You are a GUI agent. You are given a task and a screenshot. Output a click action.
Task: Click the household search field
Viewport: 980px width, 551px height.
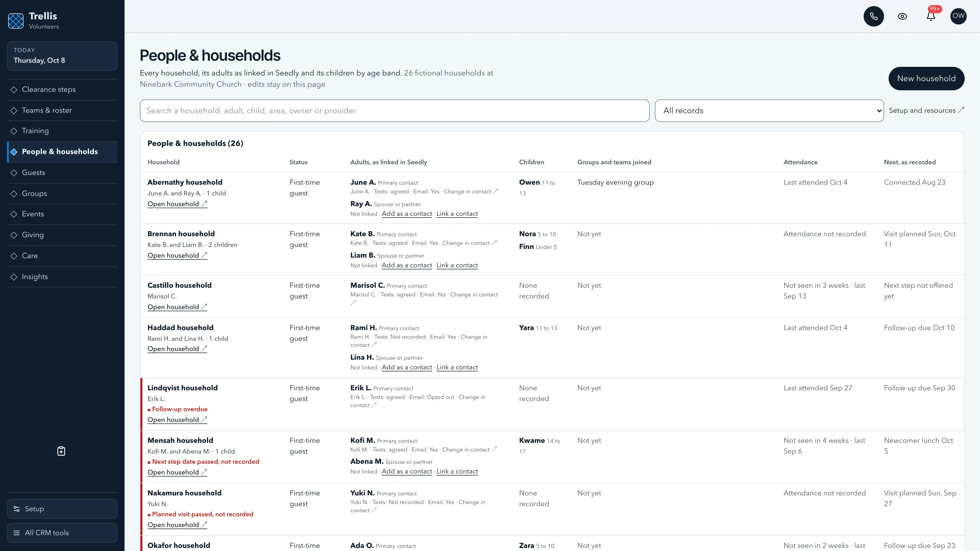(x=395, y=111)
